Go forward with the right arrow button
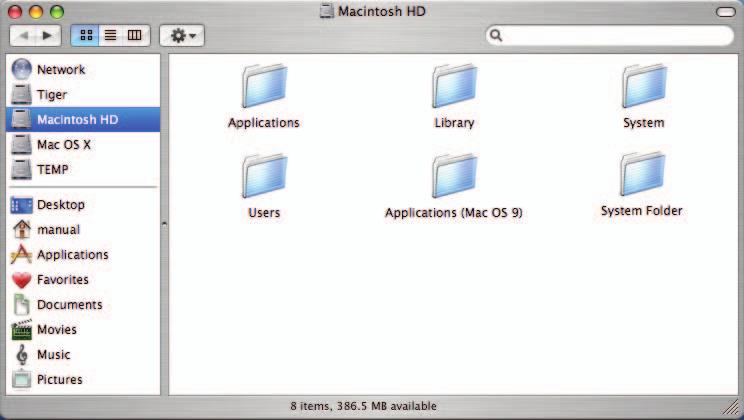Screen dimensions: 744x420 coord(48,35)
